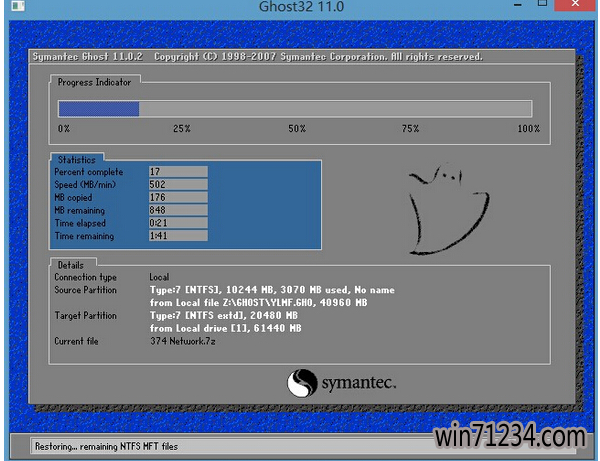
Task: Click the 100% marker under progress bar
Action: [x=528, y=129]
